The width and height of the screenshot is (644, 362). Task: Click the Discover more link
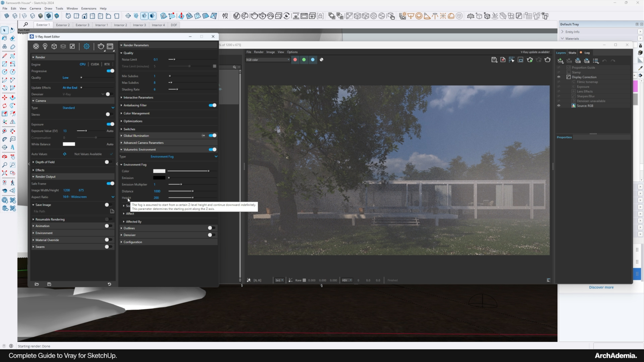click(601, 287)
